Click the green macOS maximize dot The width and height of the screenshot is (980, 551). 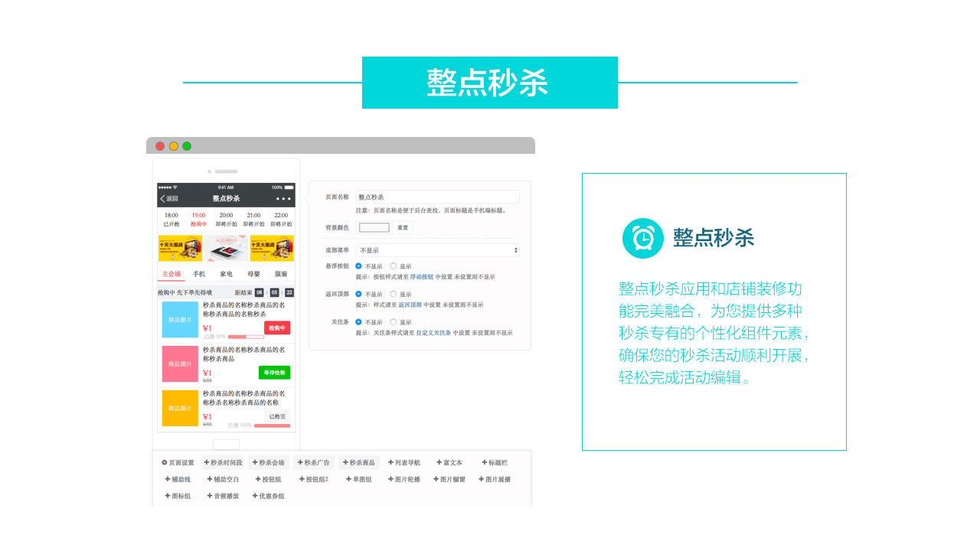pos(187,146)
